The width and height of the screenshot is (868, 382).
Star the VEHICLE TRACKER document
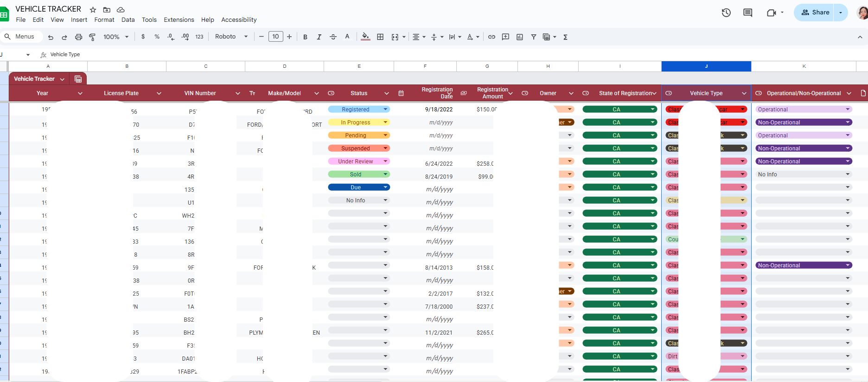coord(93,10)
